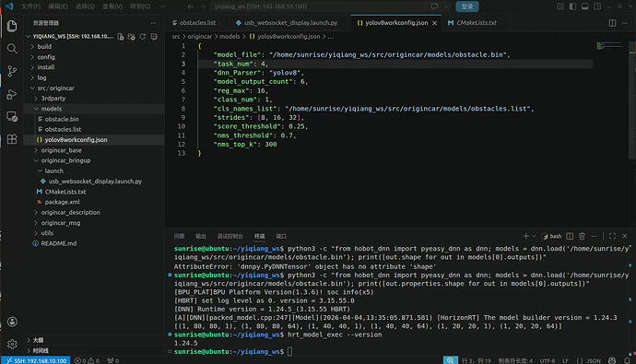Toggle primary sidebar visibility
The height and width of the screenshot is (364, 636).
pos(572,6)
